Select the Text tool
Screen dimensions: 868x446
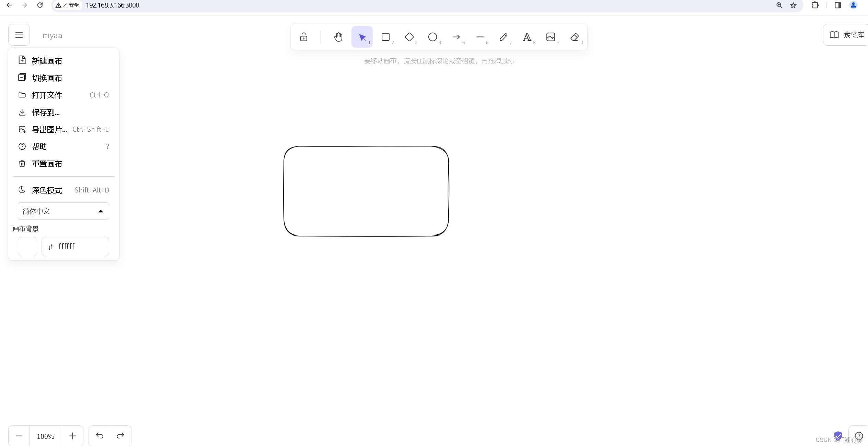pos(527,37)
